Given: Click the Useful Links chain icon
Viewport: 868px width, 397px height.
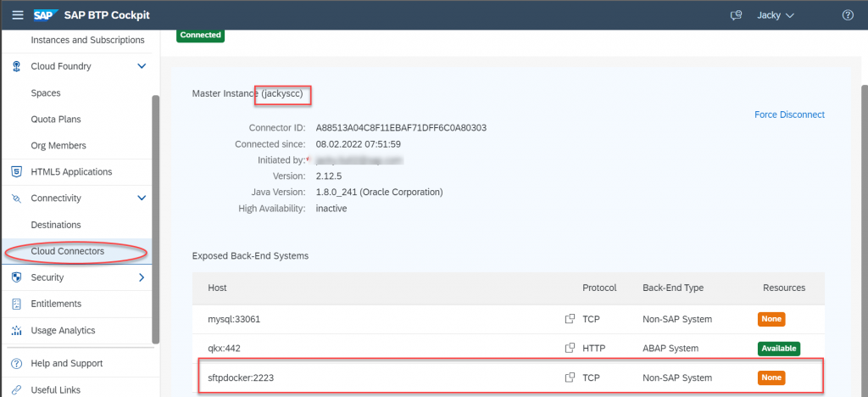Looking at the screenshot, I should [x=17, y=390].
